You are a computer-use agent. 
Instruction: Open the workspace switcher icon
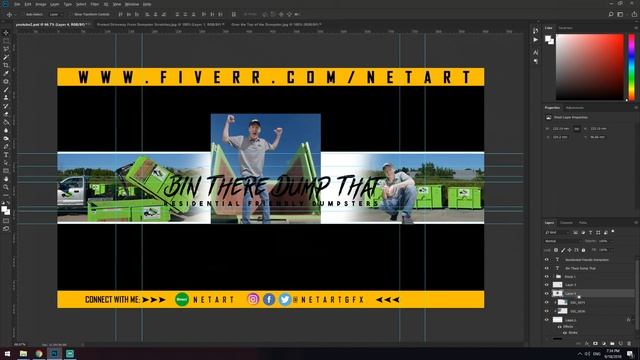click(x=620, y=14)
